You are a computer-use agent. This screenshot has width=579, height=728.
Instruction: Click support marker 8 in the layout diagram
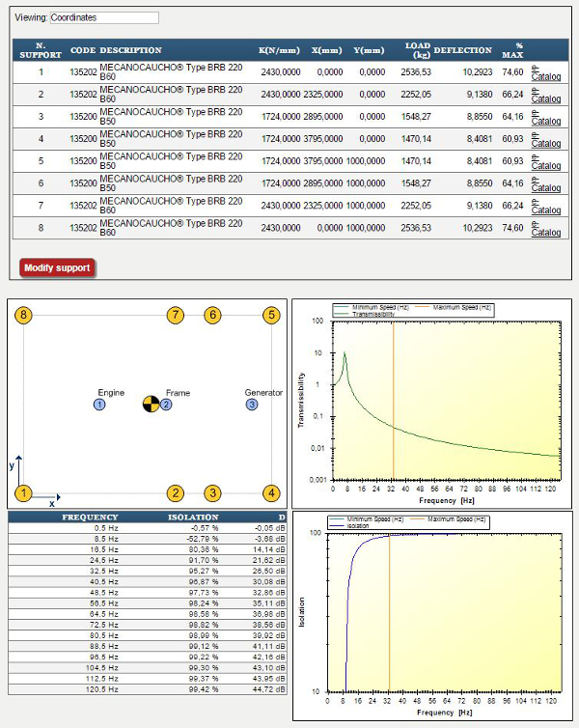pos(23,316)
